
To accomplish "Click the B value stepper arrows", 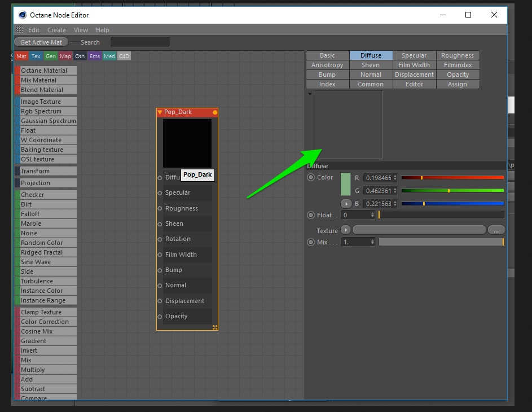I will coord(395,204).
